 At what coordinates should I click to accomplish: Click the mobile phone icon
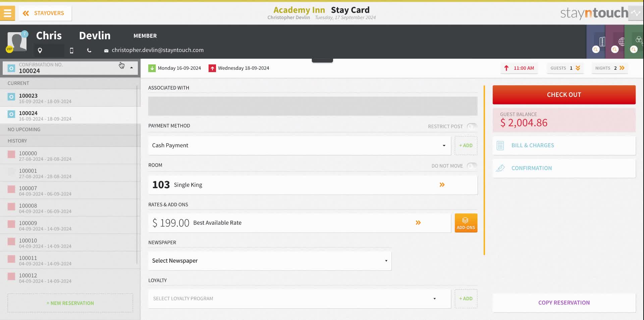pyautogui.click(x=71, y=50)
